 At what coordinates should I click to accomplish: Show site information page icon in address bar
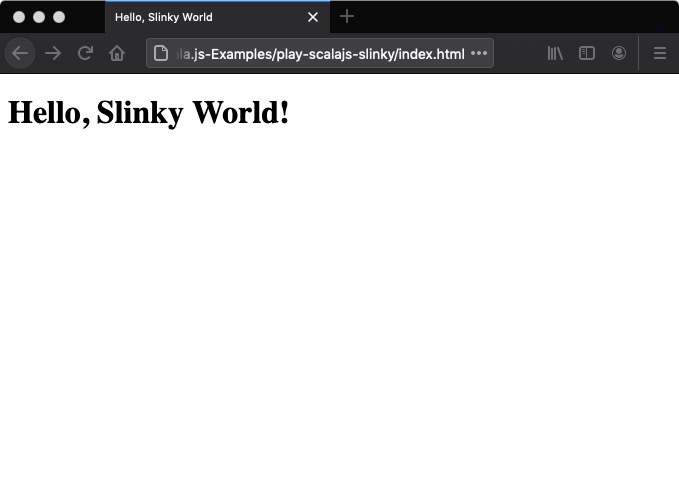pyautogui.click(x=161, y=53)
